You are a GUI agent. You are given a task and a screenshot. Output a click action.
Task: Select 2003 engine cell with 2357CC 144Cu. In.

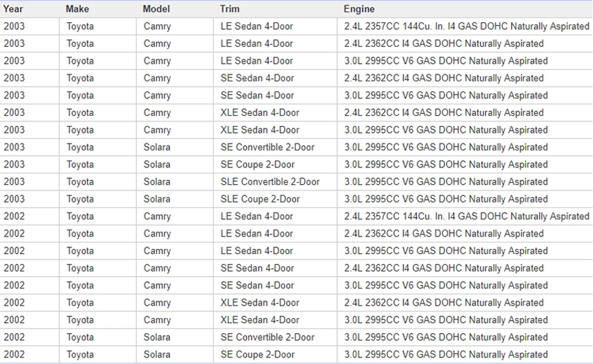pyautogui.click(x=466, y=26)
